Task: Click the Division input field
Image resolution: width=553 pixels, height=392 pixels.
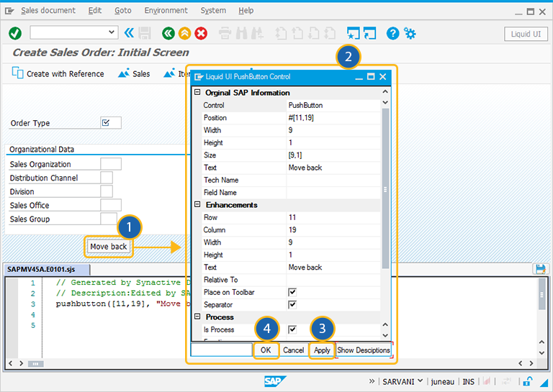Action: 107,191
